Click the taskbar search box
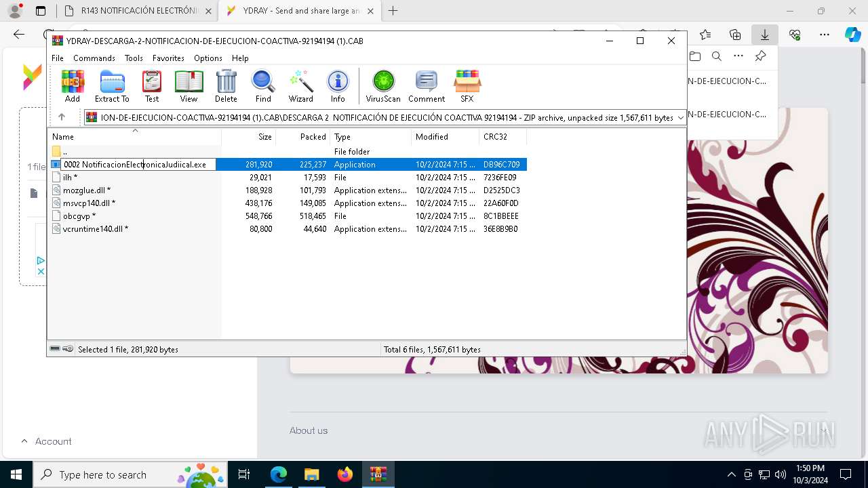Image resolution: width=868 pixels, height=488 pixels. coord(132,474)
